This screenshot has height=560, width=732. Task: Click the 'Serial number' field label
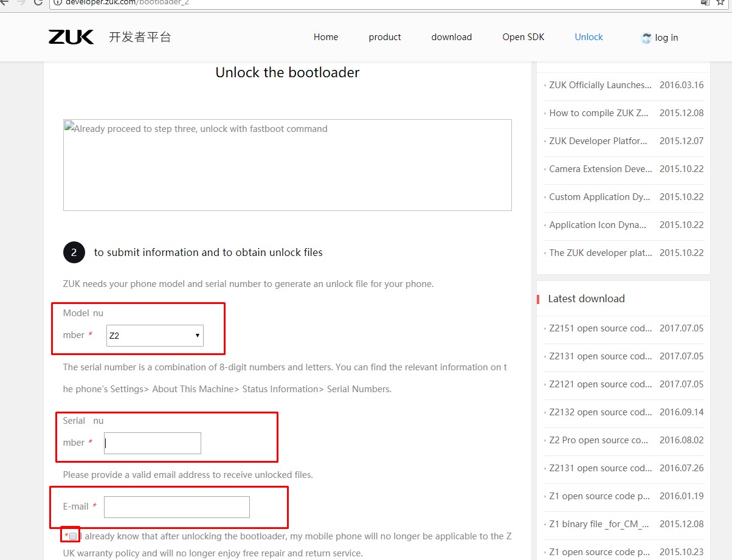click(83, 432)
